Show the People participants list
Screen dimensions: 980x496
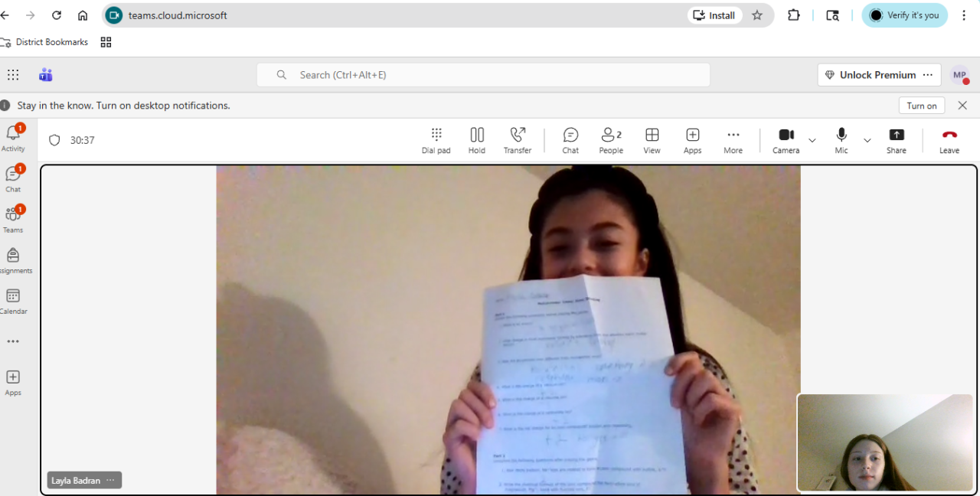tap(611, 140)
